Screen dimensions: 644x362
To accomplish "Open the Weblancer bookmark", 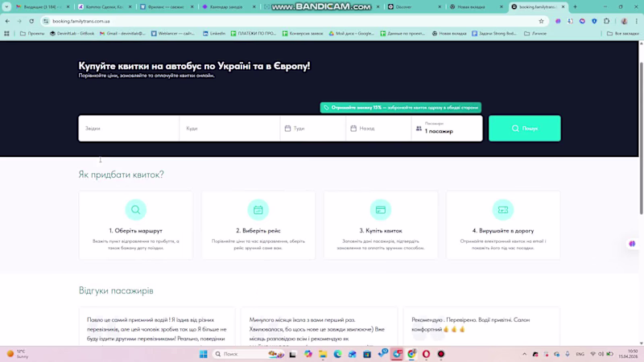I will (172, 34).
